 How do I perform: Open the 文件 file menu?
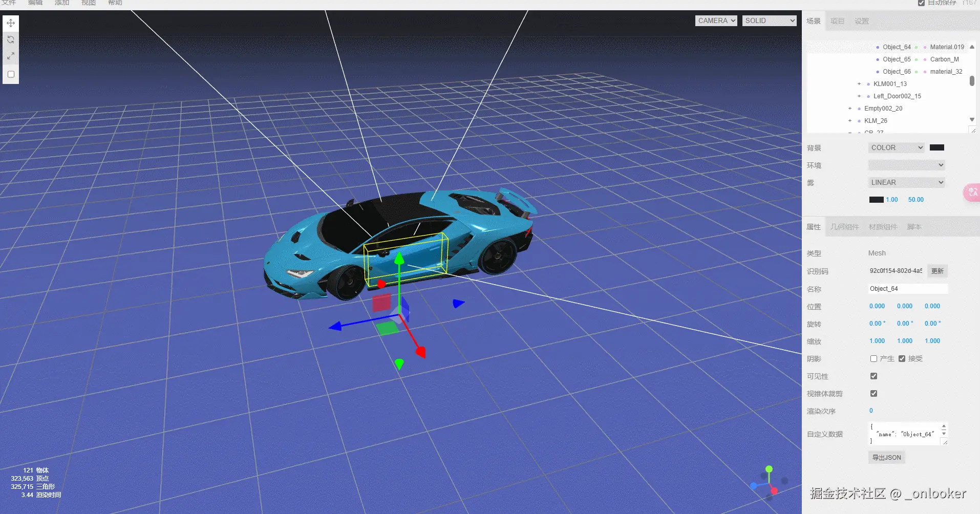[x=9, y=3]
